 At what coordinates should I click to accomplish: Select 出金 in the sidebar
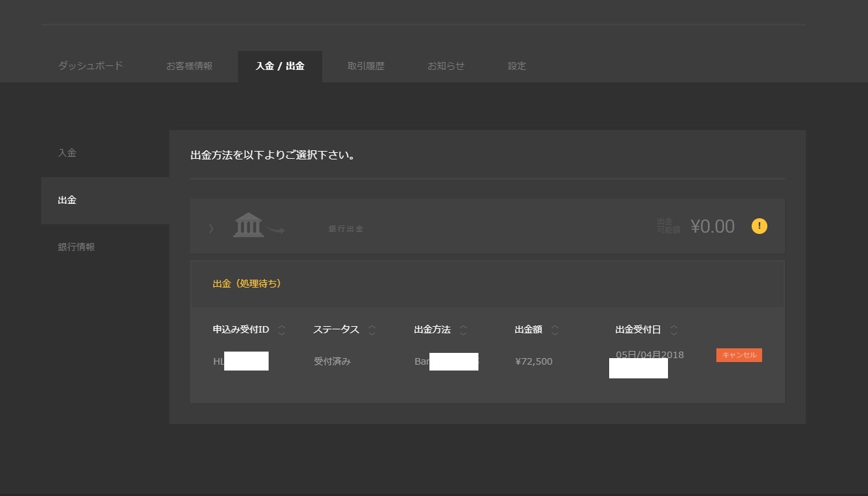(105, 200)
